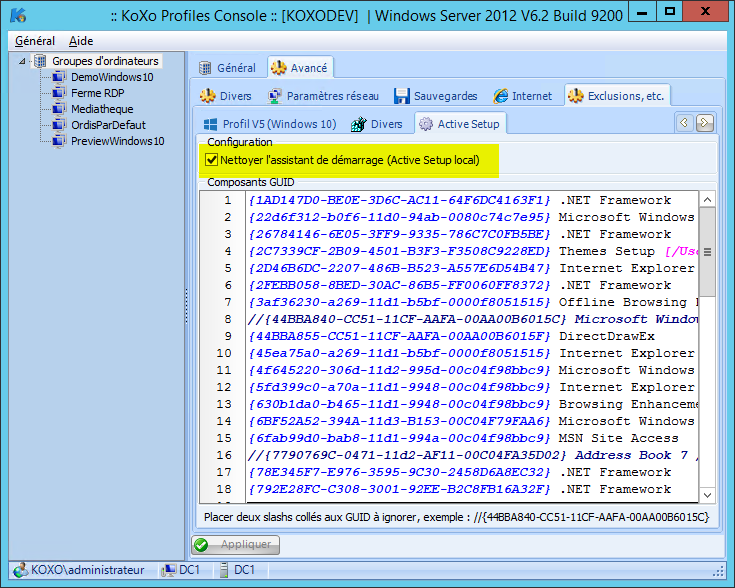Viewport: 735px width, 588px height.
Task: Click the GUID list scroll down arrow
Action: coord(707,495)
